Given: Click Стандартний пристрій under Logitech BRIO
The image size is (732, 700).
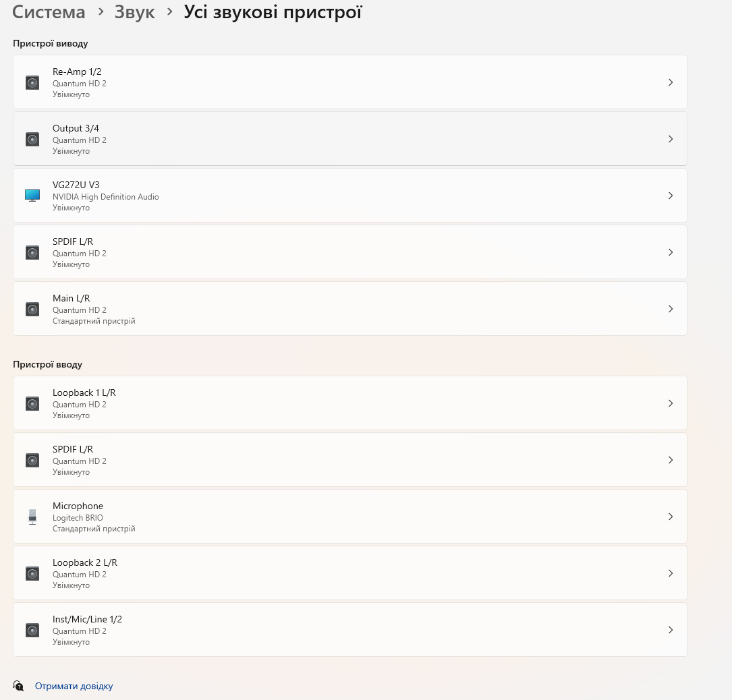Looking at the screenshot, I should tap(94, 529).
